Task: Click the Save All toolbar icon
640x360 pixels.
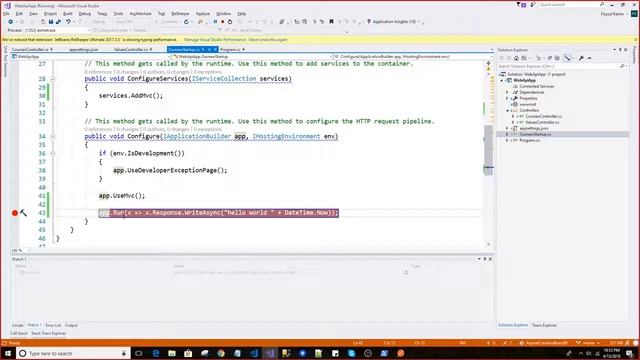Action: (x=58, y=22)
